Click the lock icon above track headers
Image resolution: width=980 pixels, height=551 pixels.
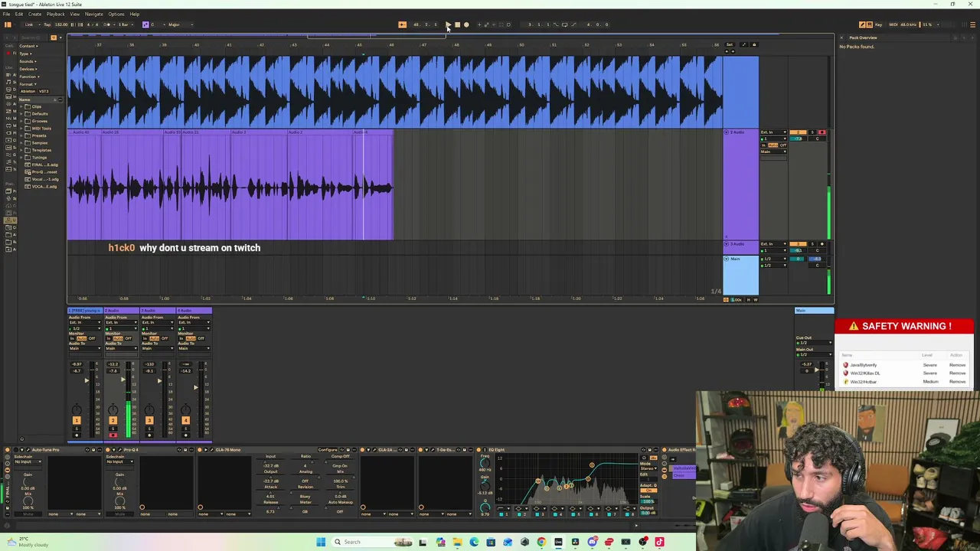(x=753, y=44)
